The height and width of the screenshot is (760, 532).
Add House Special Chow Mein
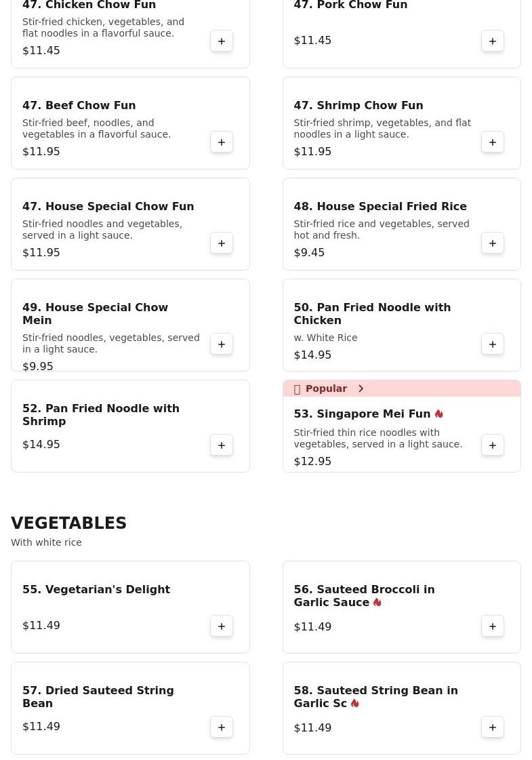222,344
